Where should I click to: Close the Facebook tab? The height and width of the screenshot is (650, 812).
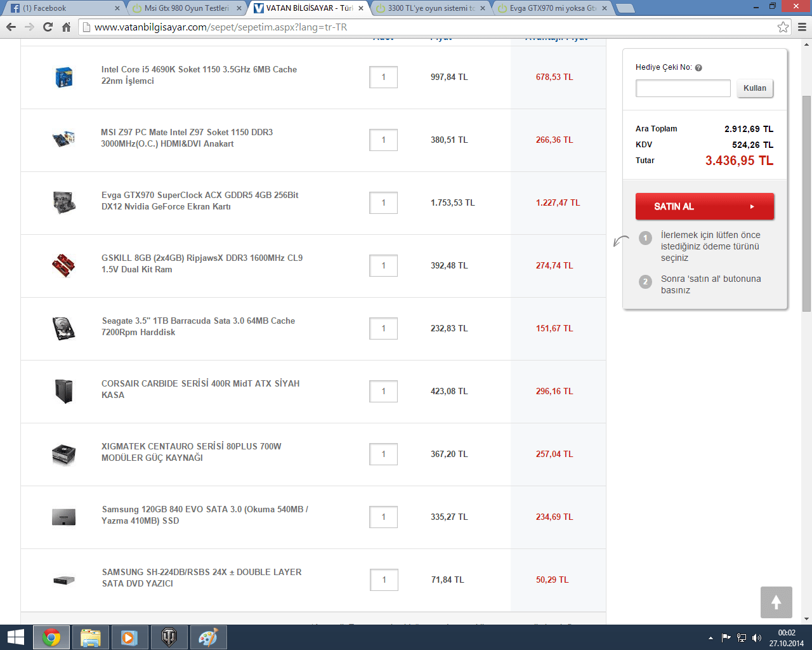[x=117, y=8]
